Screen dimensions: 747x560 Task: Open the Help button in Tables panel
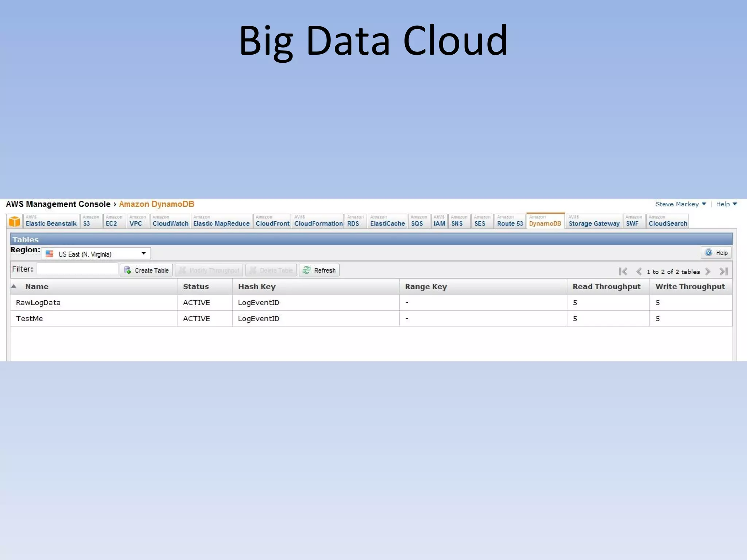[716, 253]
